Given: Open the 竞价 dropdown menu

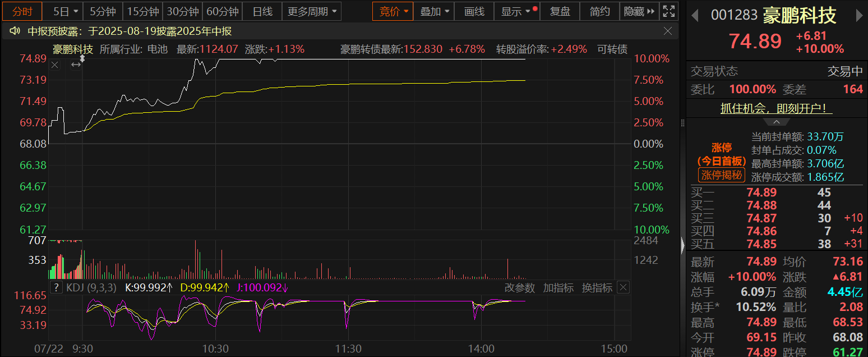Looking at the screenshot, I should pyautogui.click(x=393, y=11).
